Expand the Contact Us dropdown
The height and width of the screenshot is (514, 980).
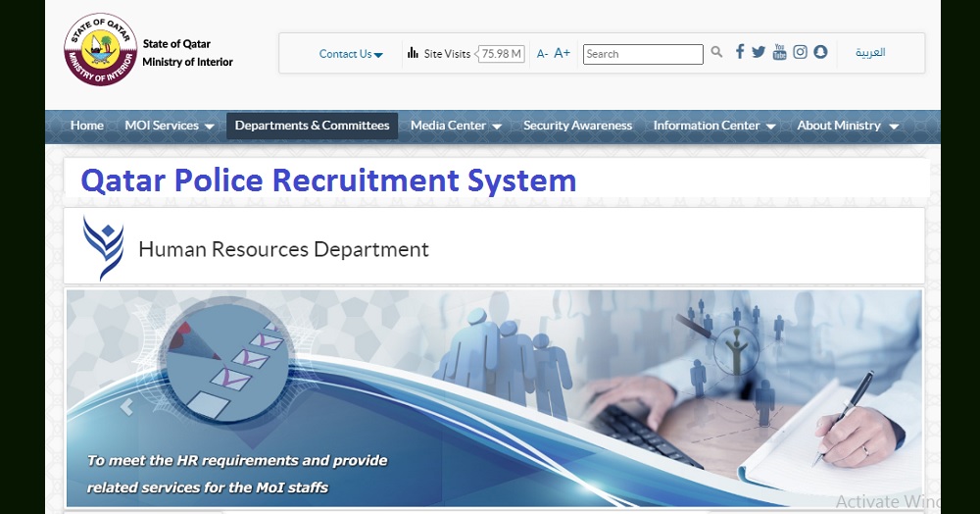pos(351,54)
